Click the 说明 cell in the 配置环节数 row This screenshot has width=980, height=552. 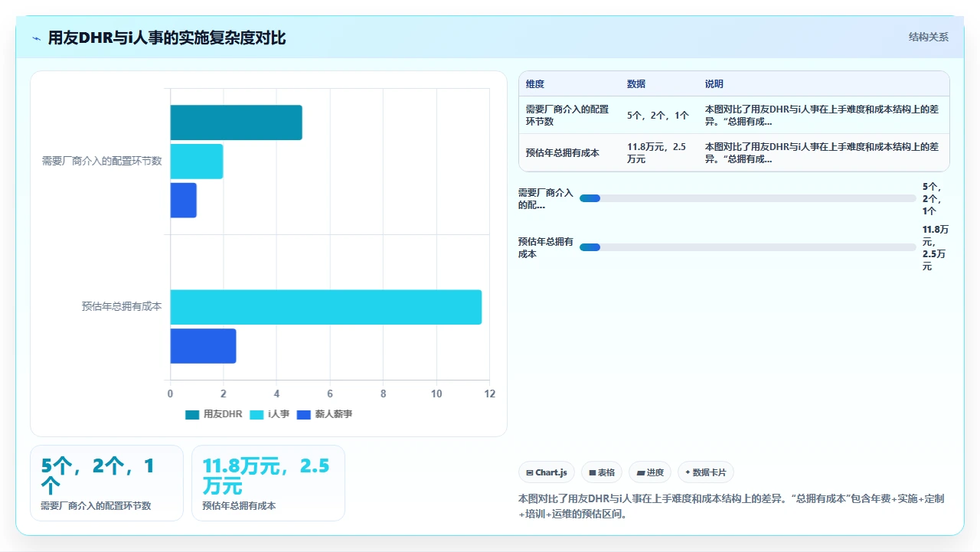click(x=823, y=116)
